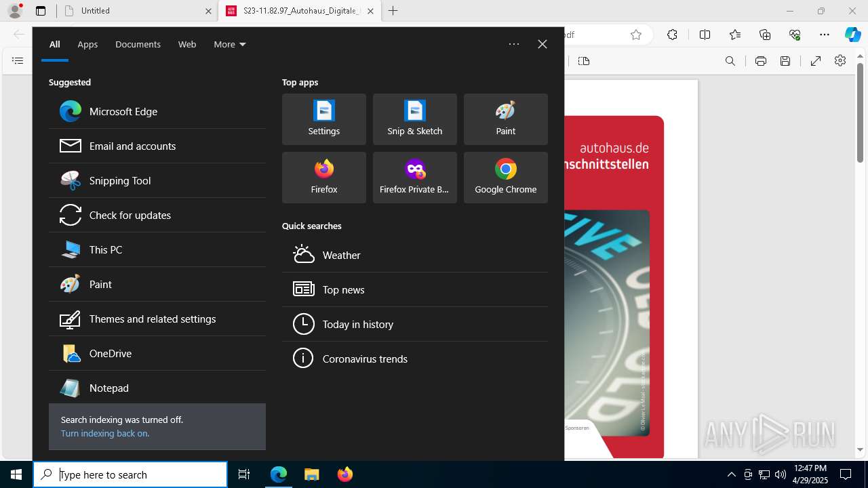Open Edge tab actions menu
The image size is (868, 488).
pyautogui.click(x=41, y=11)
